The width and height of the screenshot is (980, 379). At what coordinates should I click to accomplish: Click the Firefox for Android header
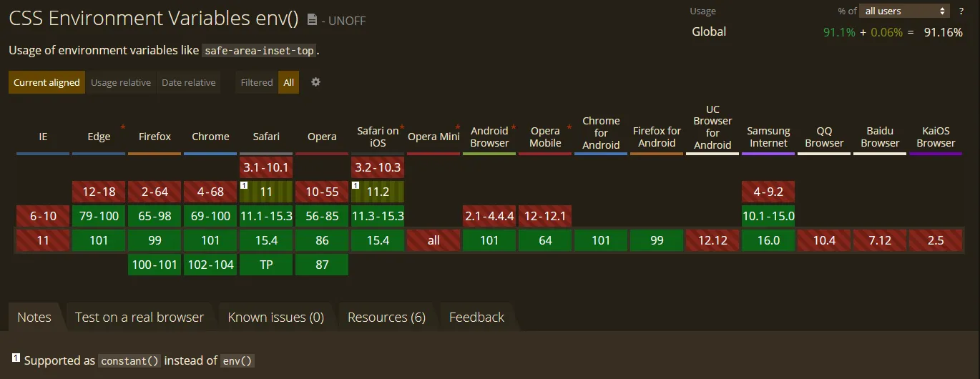click(x=657, y=137)
